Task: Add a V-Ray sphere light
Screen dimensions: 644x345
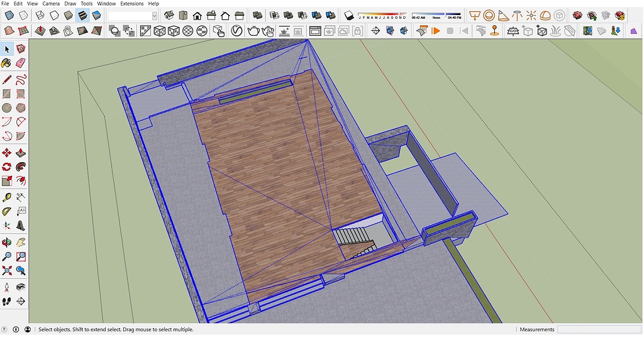Action: pyautogui.click(x=489, y=16)
